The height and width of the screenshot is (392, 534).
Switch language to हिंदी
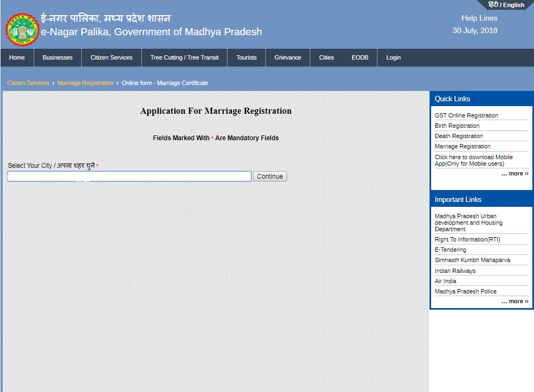(494, 5)
